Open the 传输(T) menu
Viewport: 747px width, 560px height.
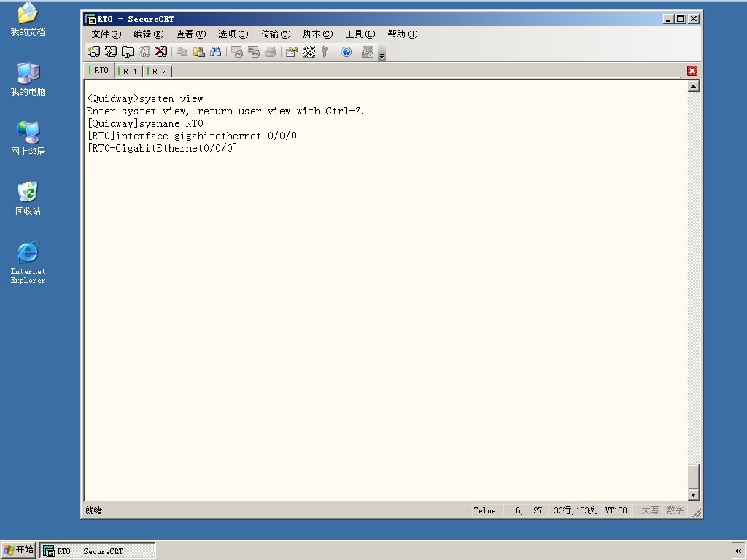click(275, 34)
